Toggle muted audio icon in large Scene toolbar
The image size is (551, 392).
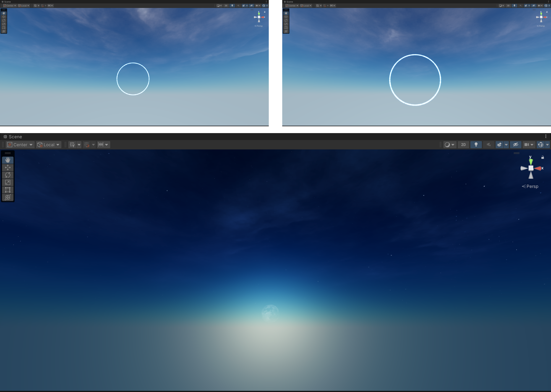click(488, 144)
